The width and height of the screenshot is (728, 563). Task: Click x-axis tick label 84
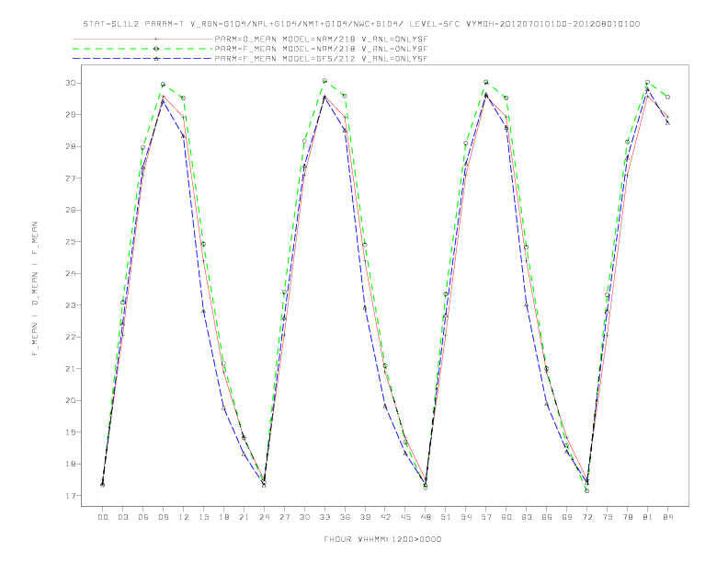(x=668, y=517)
